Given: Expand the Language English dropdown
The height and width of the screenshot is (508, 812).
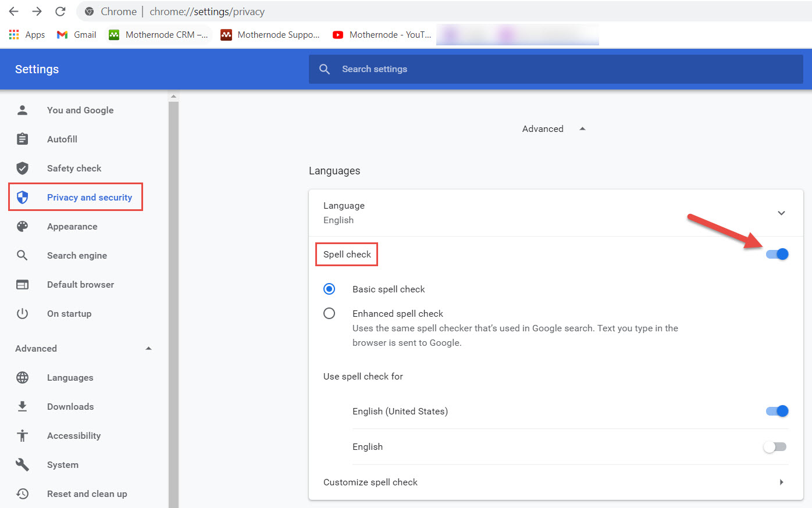Looking at the screenshot, I should (x=781, y=213).
